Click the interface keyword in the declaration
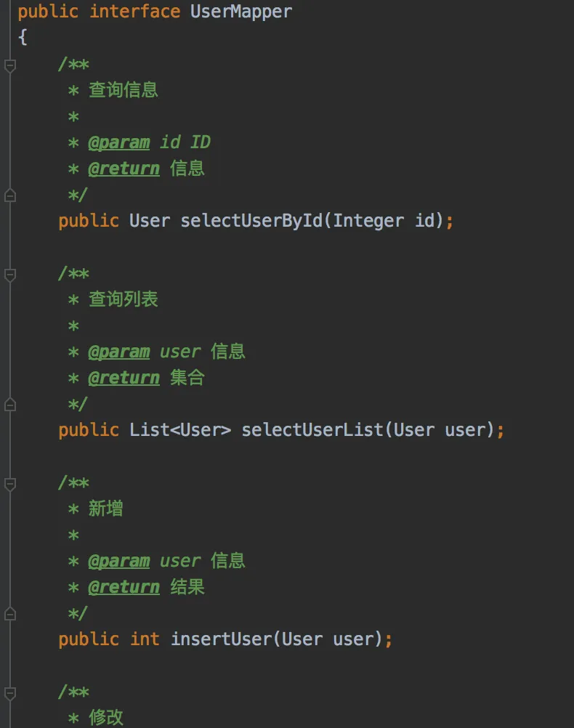 (134, 12)
